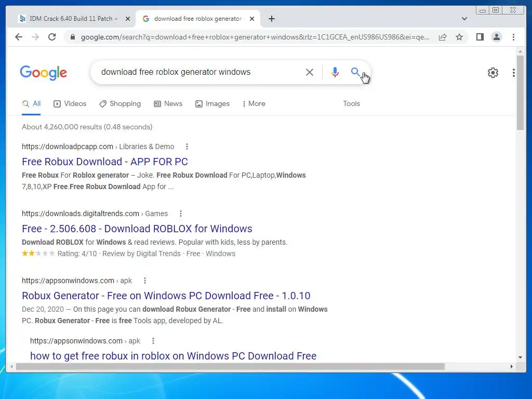The image size is (532, 399).
Task: Open the browser side panel
Action: click(x=480, y=37)
